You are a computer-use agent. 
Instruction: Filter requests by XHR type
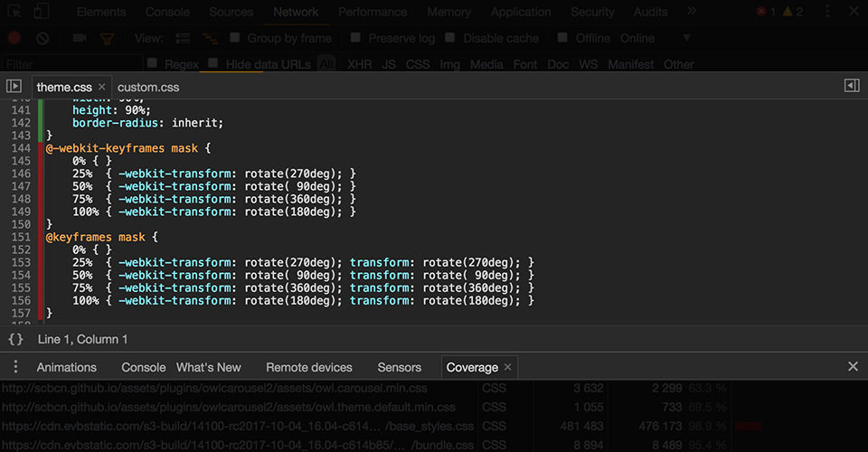[360, 64]
